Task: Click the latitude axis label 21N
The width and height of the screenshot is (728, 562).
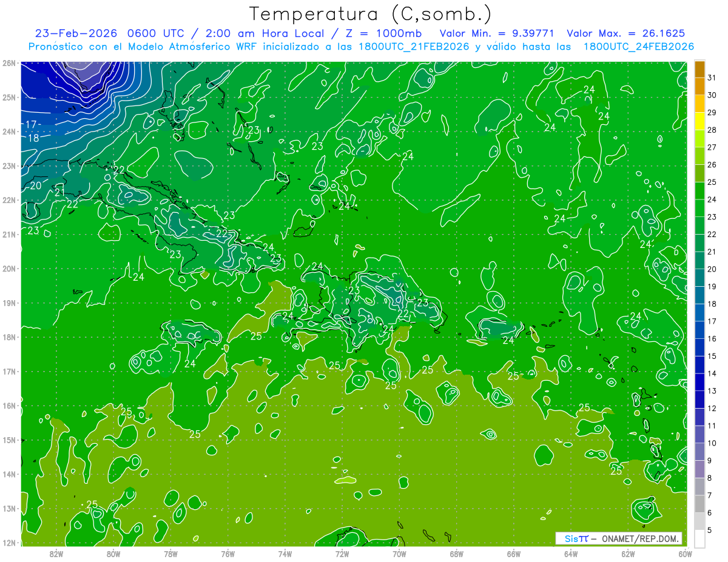Action: click(x=9, y=234)
